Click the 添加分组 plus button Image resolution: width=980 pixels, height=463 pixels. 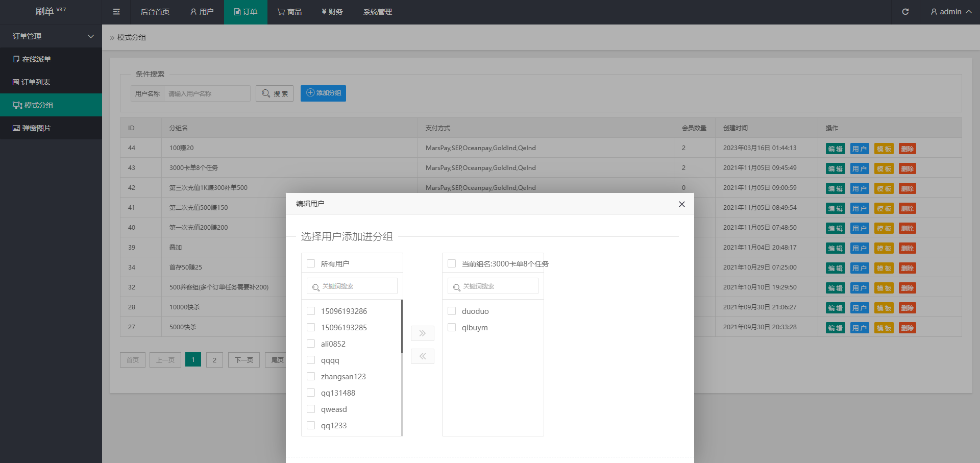click(323, 93)
